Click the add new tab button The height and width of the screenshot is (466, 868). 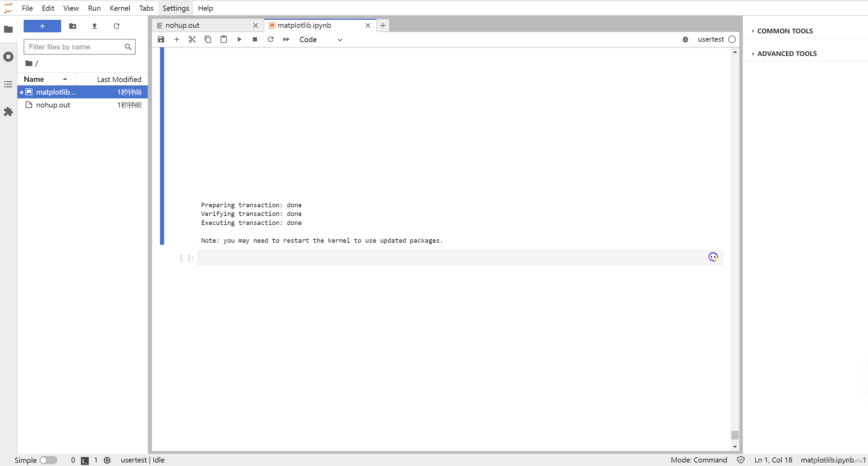pyautogui.click(x=384, y=25)
